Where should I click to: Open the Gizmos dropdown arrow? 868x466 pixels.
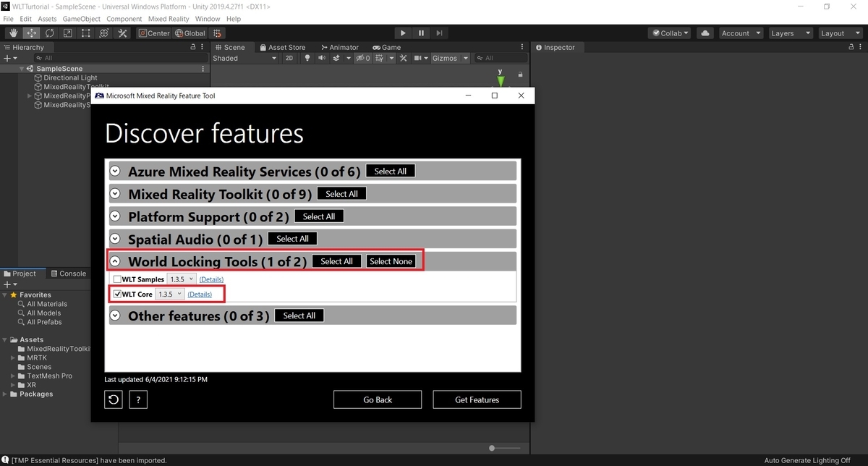[466, 58]
